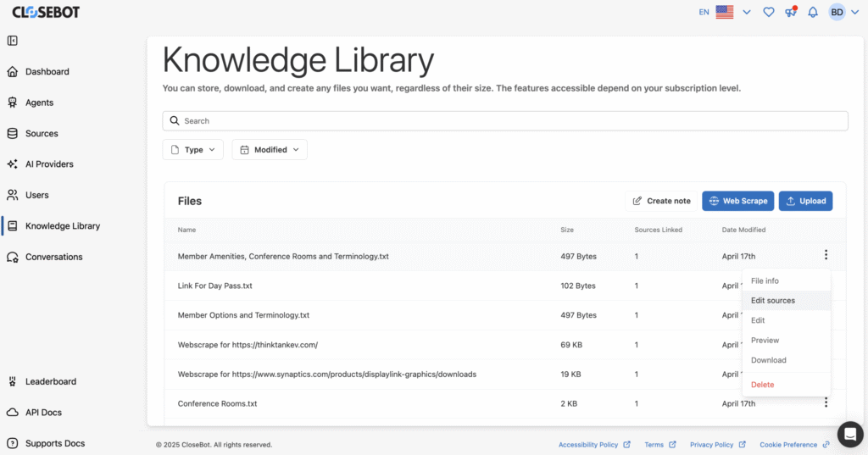Open three-dot menu for Conference Rooms.txt
This screenshot has height=455, width=868.
(x=826, y=402)
